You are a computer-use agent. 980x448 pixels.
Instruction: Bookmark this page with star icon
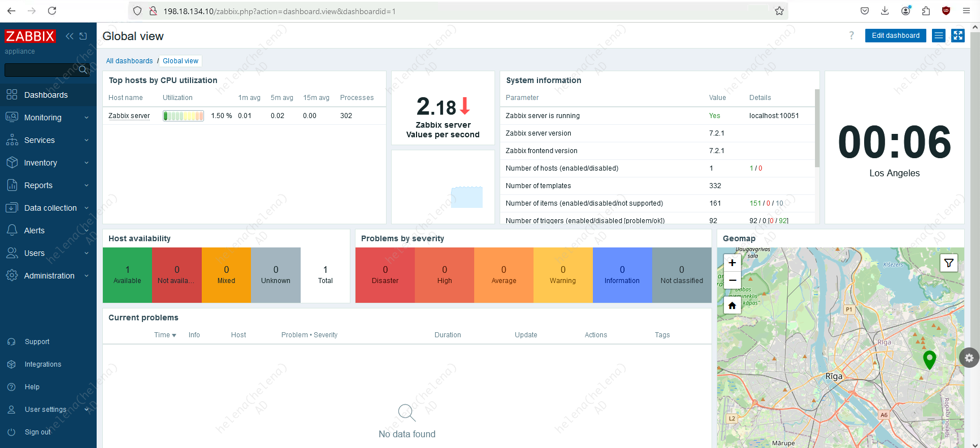point(779,11)
